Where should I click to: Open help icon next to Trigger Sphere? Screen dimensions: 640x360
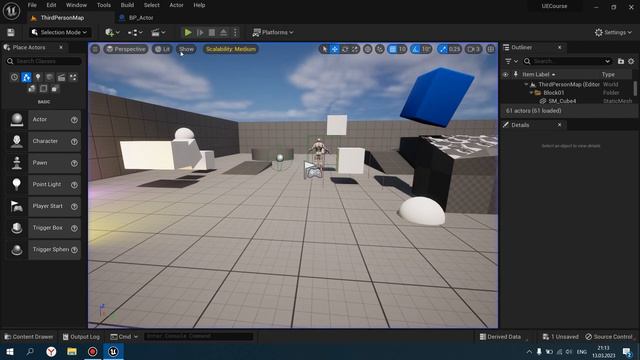74,250
